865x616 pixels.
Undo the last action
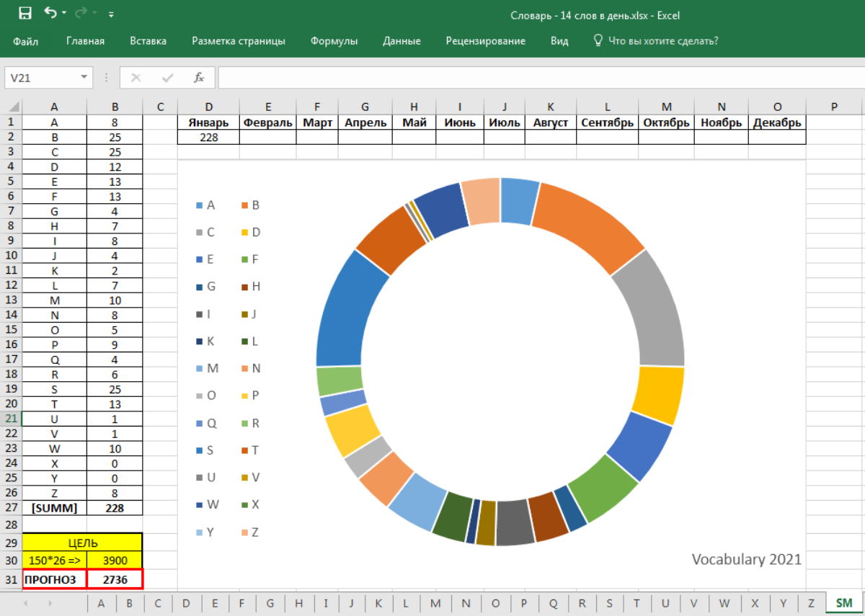[x=50, y=13]
